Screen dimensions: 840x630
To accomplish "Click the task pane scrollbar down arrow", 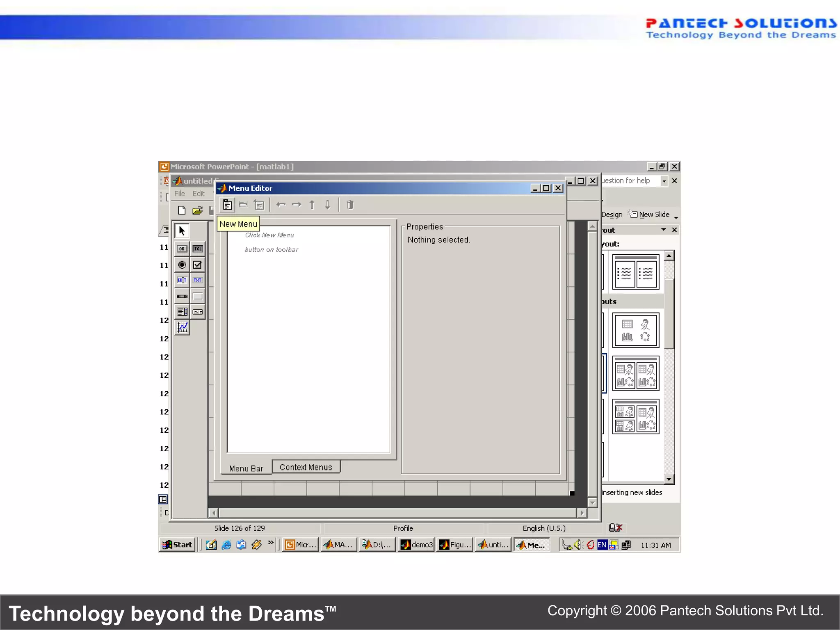I will [x=669, y=479].
